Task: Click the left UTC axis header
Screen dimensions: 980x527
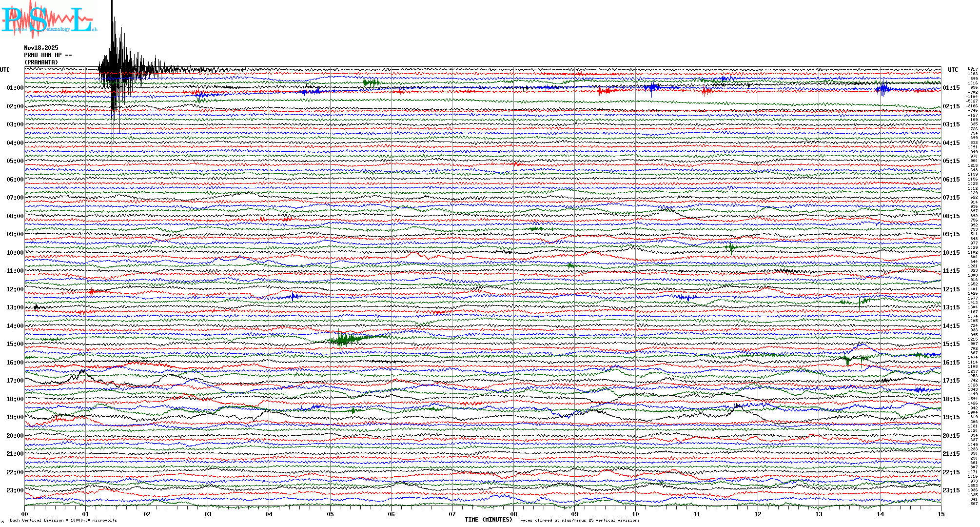Action: coord(5,70)
